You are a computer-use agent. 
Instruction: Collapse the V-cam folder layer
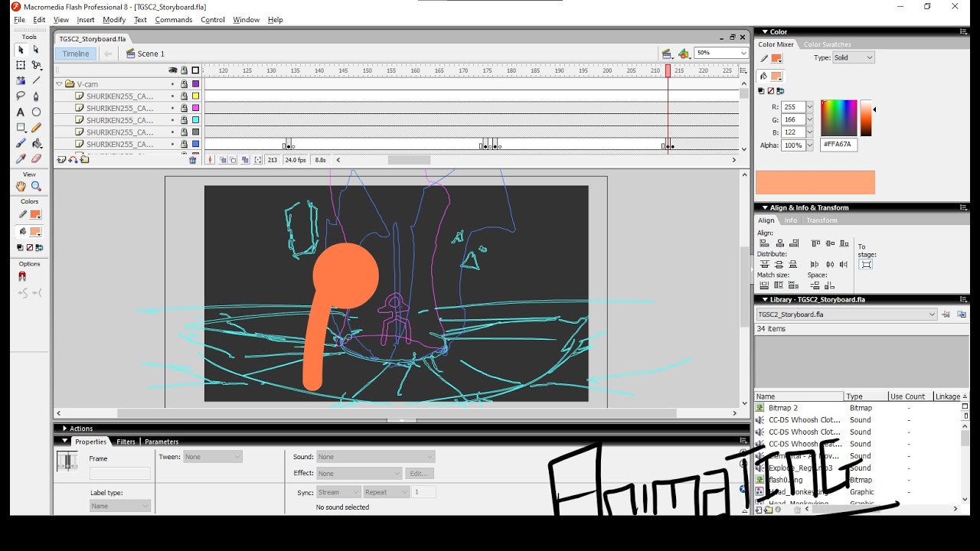point(59,84)
